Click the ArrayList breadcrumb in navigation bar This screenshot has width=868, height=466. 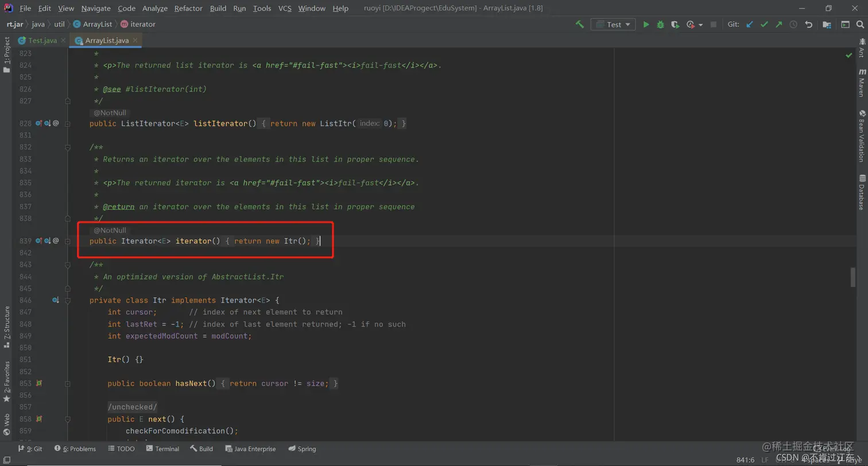pyautogui.click(x=93, y=24)
